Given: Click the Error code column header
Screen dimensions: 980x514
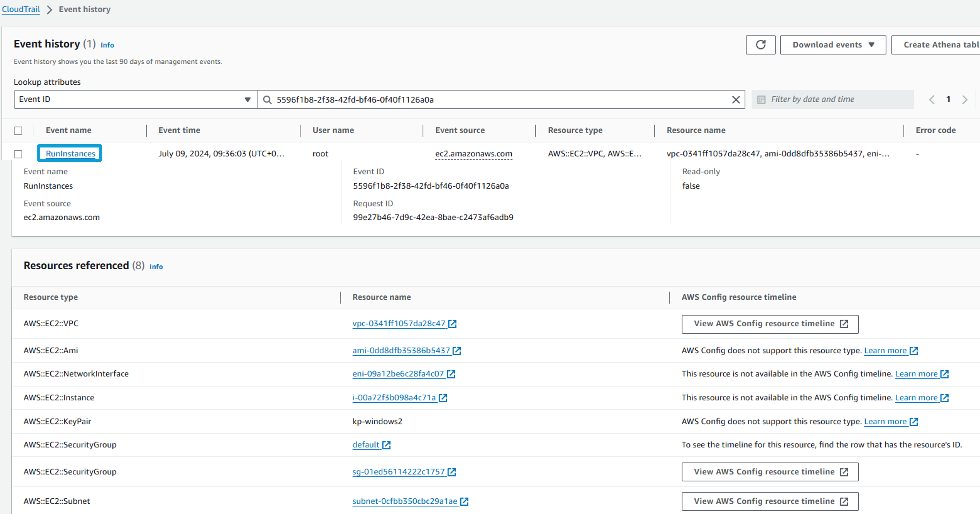Looking at the screenshot, I should pyautogui.click(x=935, y=130).
